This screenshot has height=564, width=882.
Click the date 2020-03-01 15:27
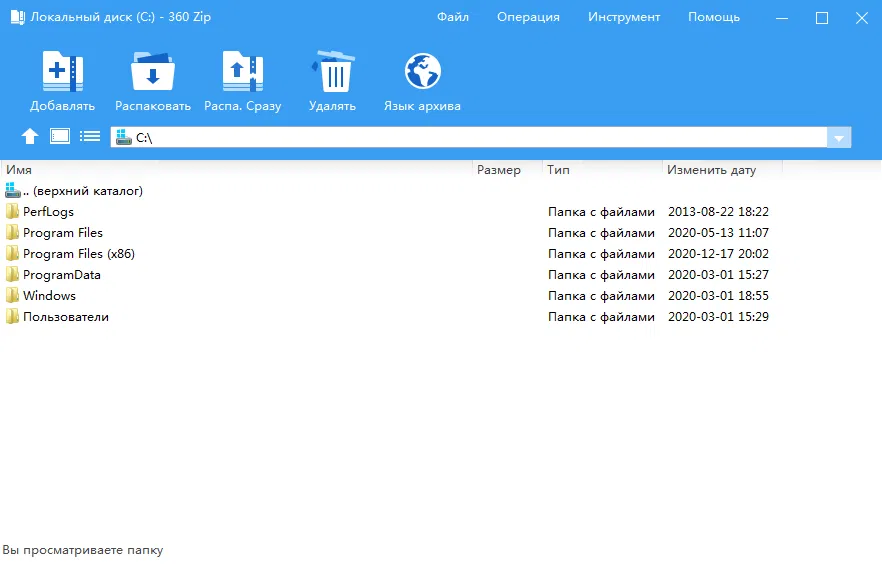pyautogui.click(x=718, y=275)
